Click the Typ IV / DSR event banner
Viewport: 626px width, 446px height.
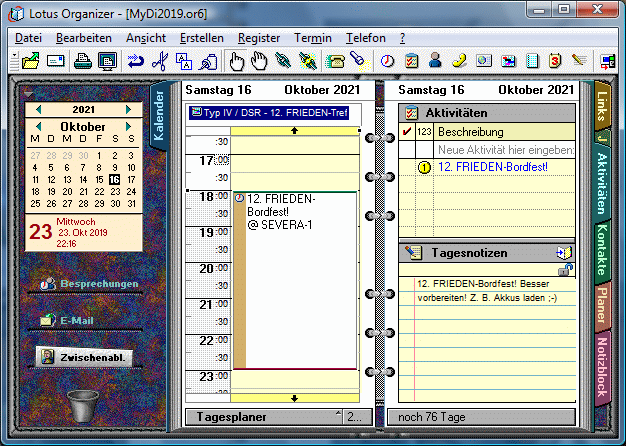click(269, 113)
